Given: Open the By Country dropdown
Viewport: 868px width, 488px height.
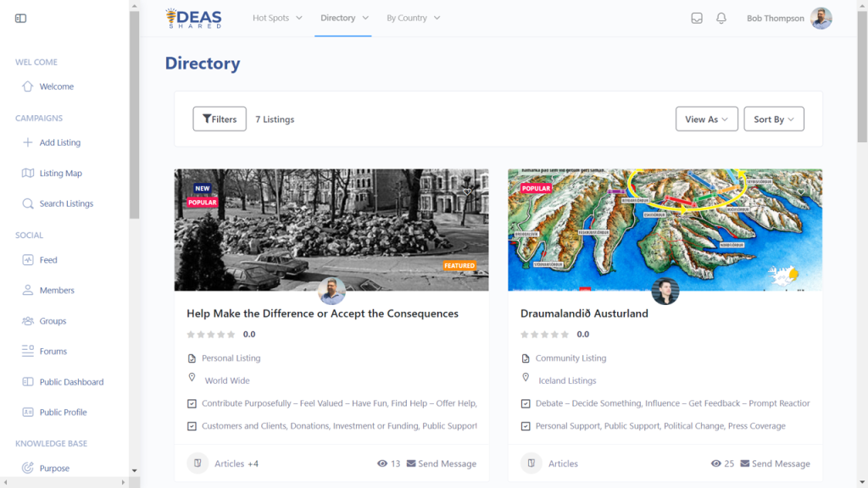Looking at the screenshot, I should click(413, 18).
